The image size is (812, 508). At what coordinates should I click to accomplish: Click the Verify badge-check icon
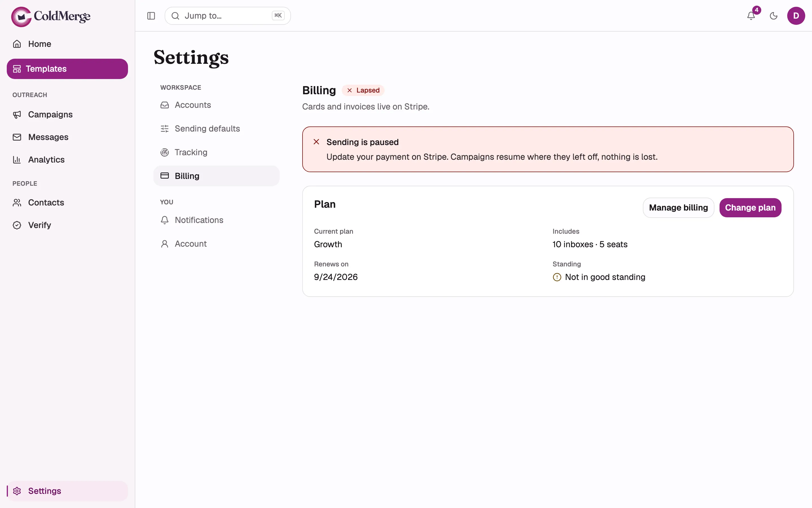click(x=17, y=225)
